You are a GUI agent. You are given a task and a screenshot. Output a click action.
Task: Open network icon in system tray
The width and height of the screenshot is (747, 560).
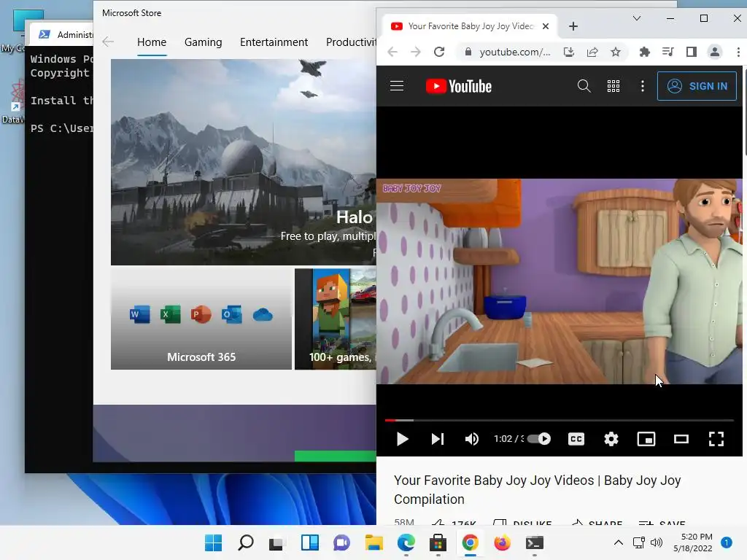click(639, 542)
